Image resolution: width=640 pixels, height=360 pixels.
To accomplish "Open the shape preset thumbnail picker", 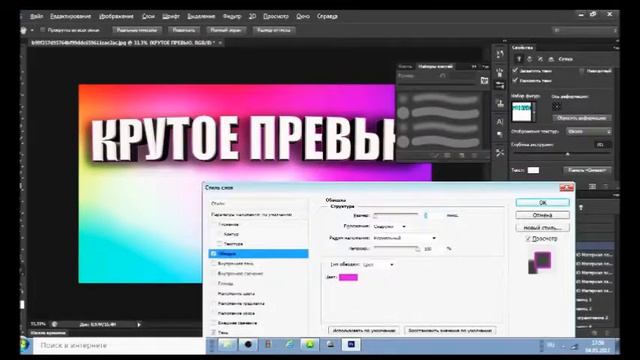I will [523, 112].
